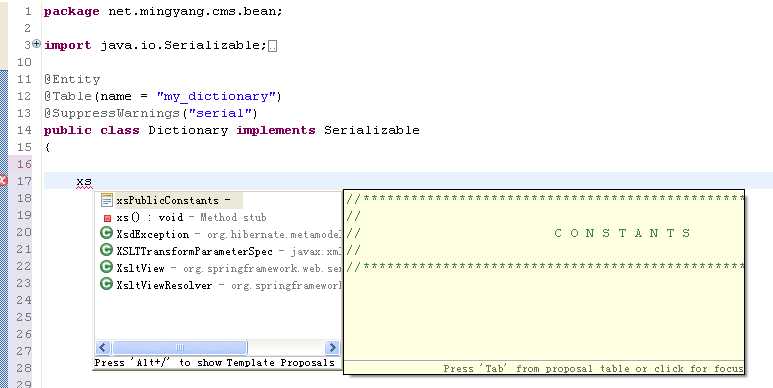This screenshot has height=388, width=773.
Task: Click the 'Press Tab from proposal table' hint text
Action: [593, 369]
